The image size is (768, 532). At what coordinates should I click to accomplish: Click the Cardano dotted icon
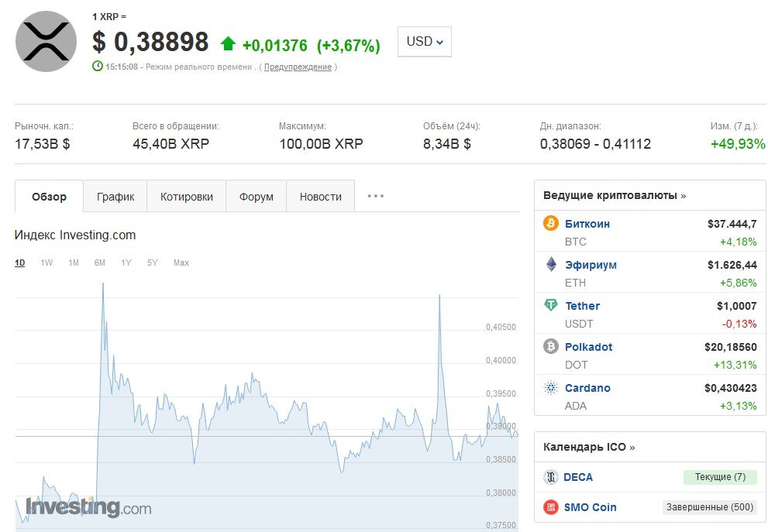pyautogui.click(x=551, y=388)
